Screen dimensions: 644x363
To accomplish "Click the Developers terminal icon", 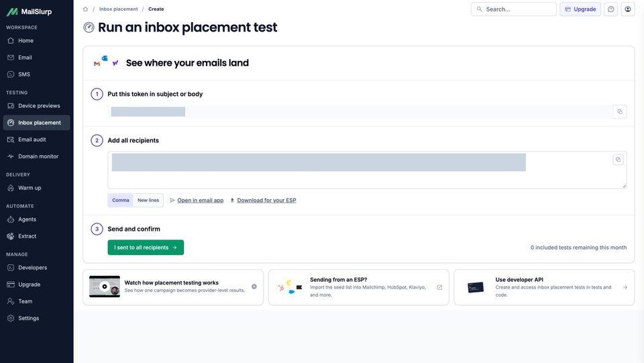I will (x=11, y=268).
